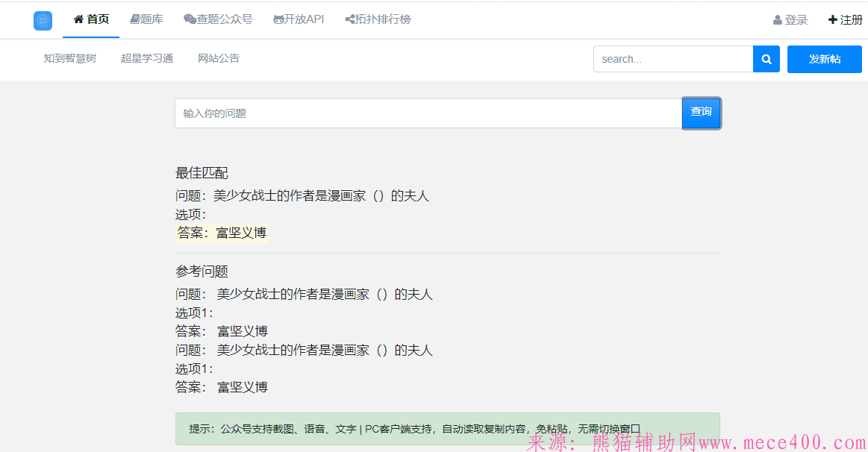Open the 注册 link
Viewport: 868px width, 452px height.
tap(849, 20)
